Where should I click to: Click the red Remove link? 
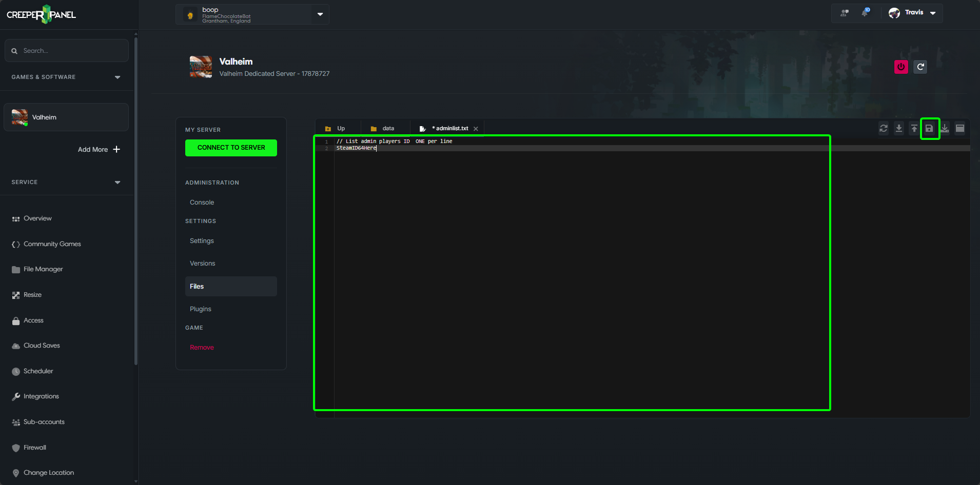click(x=202, y=348)
